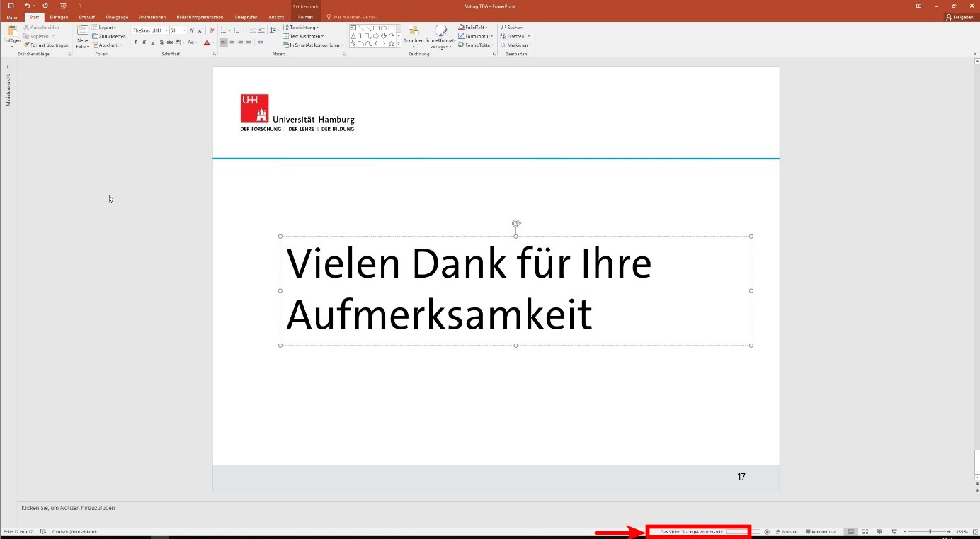This screenshot has height=539, width=980.
Task: Open the font name dropdown TheSans UHH
Action: tap(150, 30)
